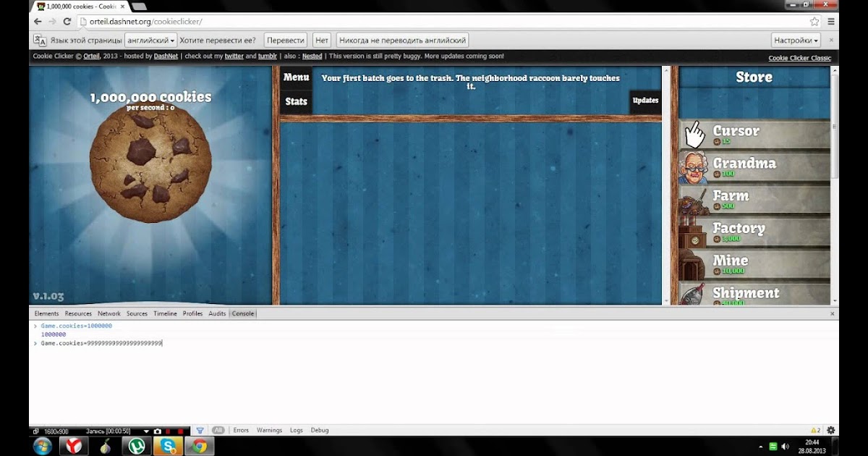
Task: Open Skype from the taskbar
Action: [x=169, y=446]
